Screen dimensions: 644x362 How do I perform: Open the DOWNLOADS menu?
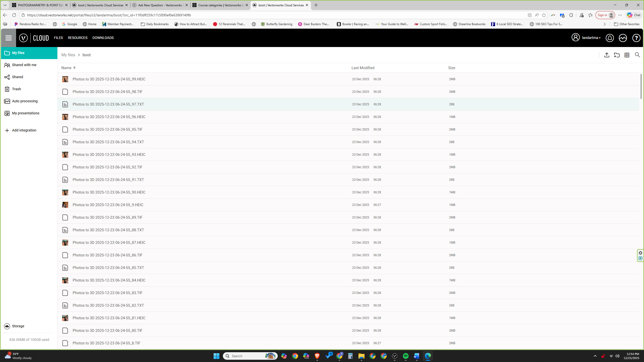pyautogui.click(x=103, y=38)
